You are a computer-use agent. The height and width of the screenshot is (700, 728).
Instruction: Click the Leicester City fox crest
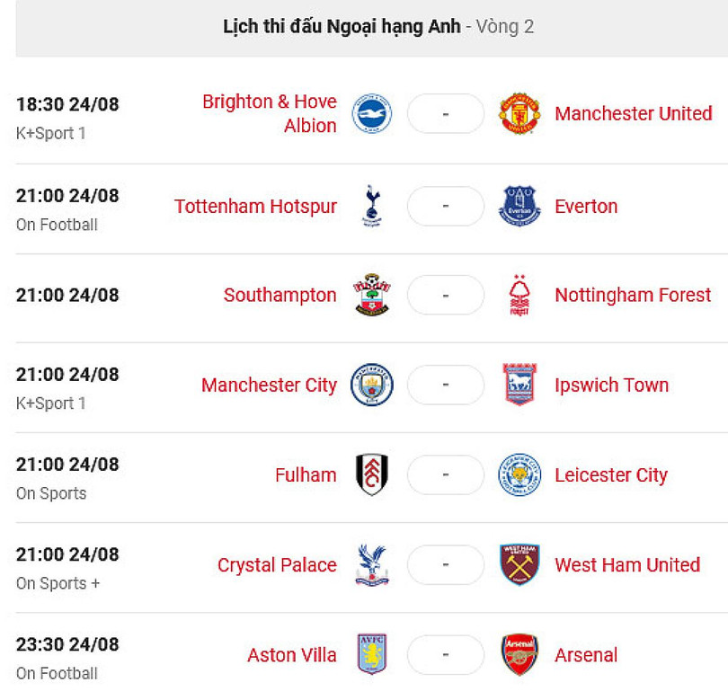[519, 475]
